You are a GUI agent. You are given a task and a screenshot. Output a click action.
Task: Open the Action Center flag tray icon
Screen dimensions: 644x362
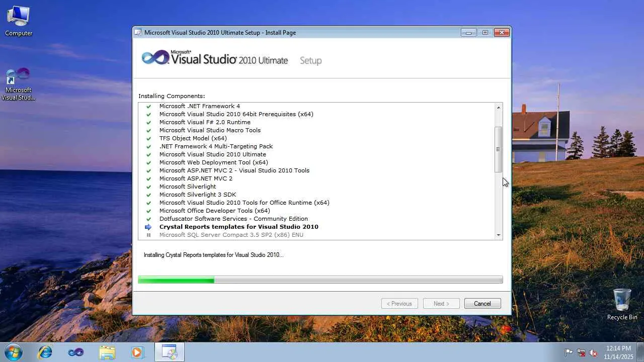pyautogui.click(x=569, y=352)
